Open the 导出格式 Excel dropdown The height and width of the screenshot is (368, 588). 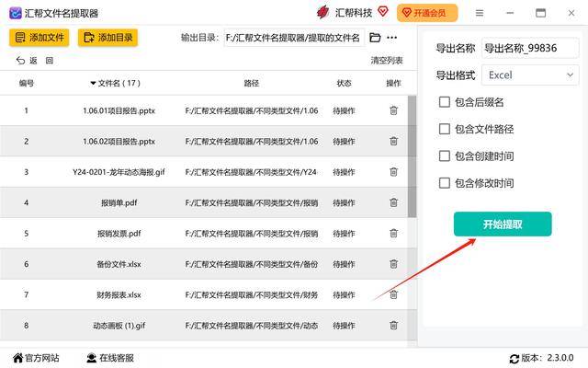pos(530,75)
